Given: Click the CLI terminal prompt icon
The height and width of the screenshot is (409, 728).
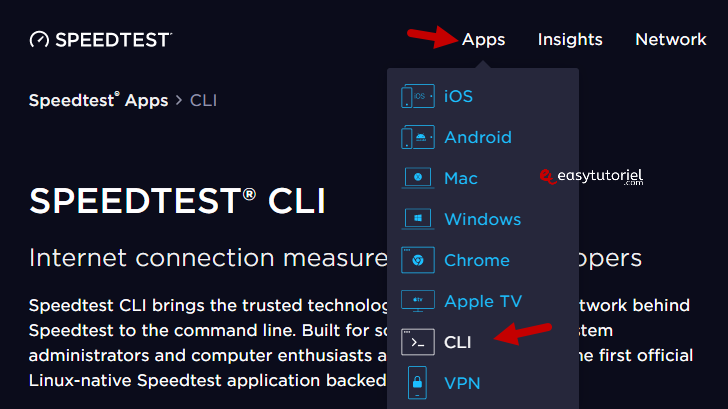Looking at the screenshot, I should click(418, 342).
